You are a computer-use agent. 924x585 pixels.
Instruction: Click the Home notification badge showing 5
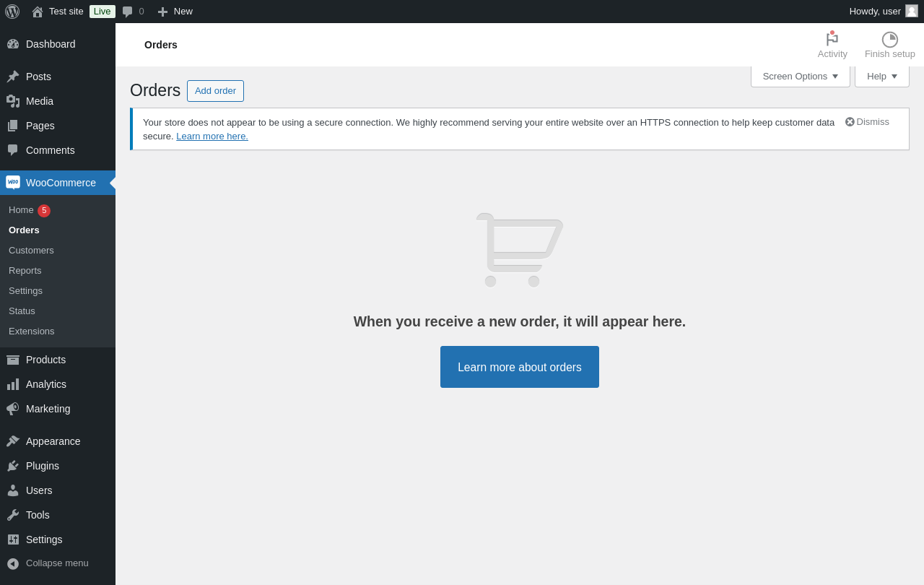(x=44, y=211)
